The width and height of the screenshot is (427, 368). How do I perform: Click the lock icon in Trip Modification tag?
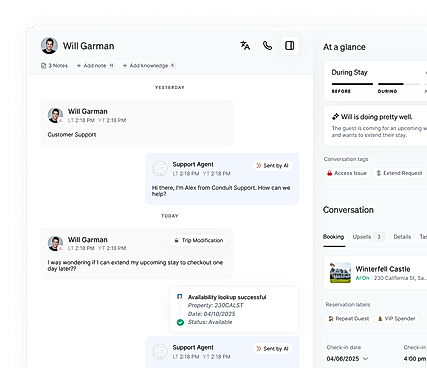point(176,240)
